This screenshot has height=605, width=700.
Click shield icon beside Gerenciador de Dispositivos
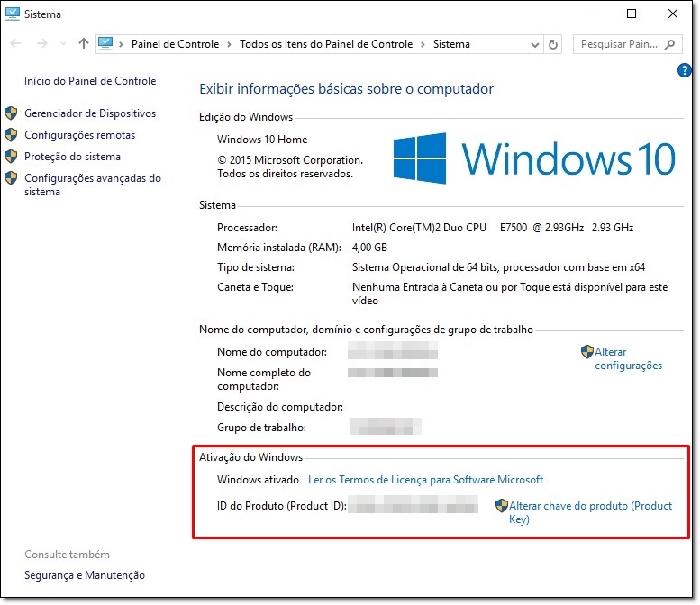(x=11, y=113)
